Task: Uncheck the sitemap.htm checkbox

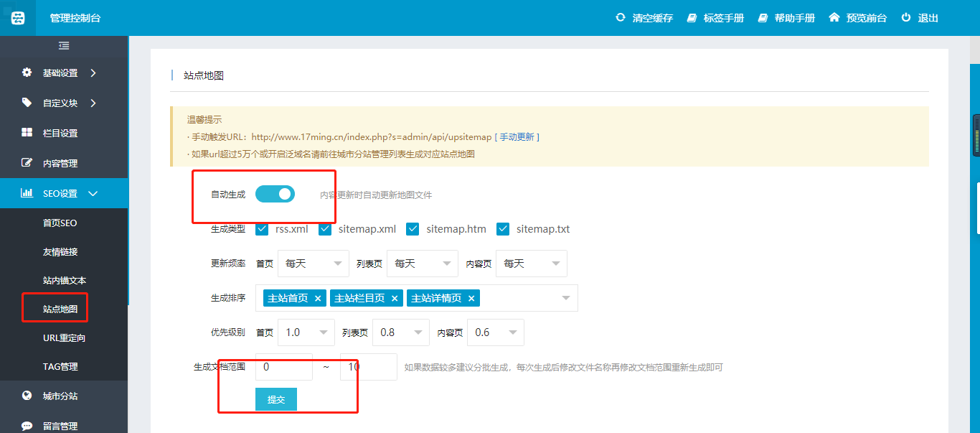Action: coord(413,229)
